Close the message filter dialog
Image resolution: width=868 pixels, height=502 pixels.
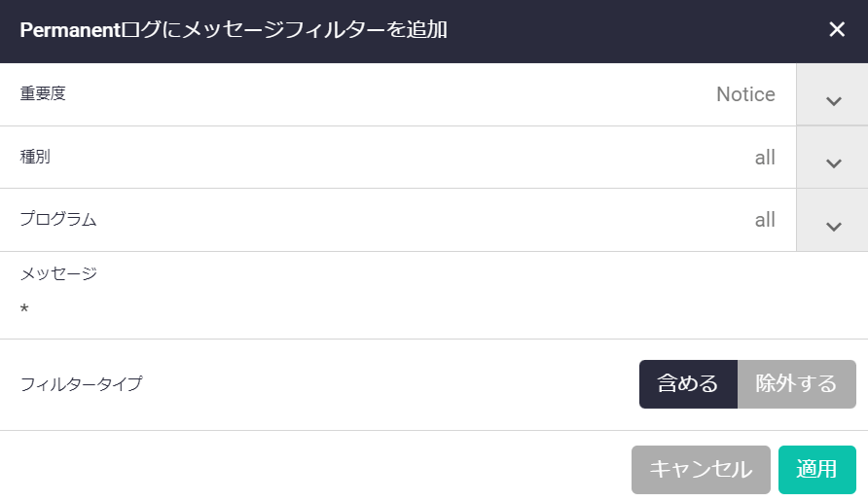coord(837,29)
